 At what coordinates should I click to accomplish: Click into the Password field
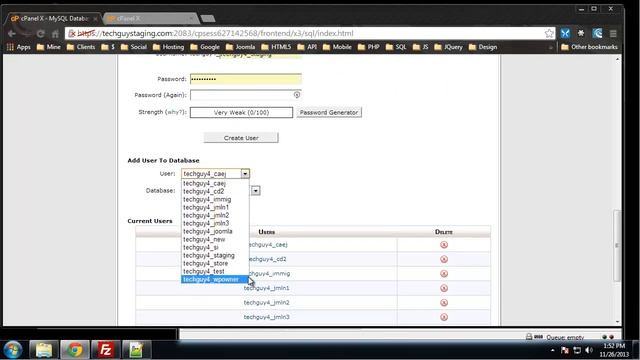[246, 79]
